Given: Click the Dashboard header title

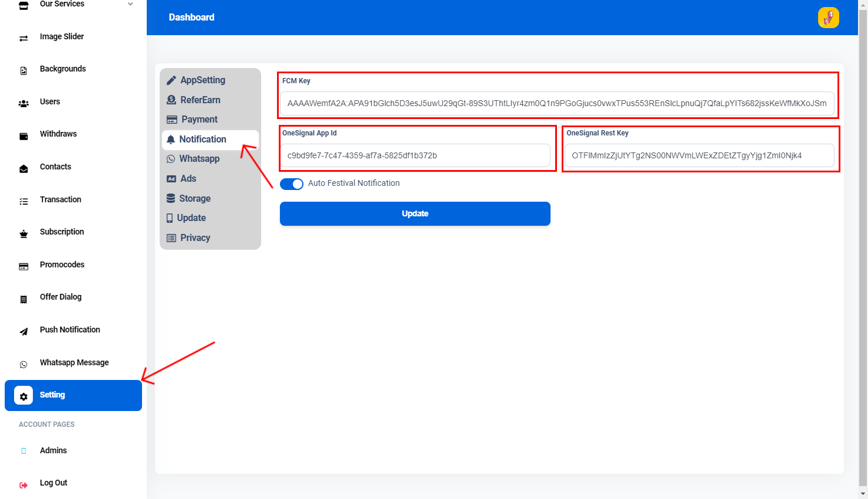Looking at the screenshot, I should [191, 18].
